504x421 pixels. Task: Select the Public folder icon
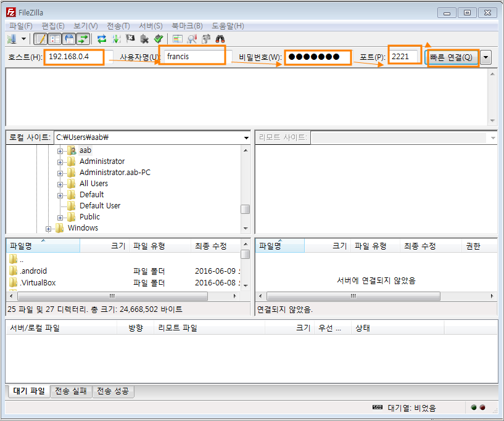coord(72,217)
